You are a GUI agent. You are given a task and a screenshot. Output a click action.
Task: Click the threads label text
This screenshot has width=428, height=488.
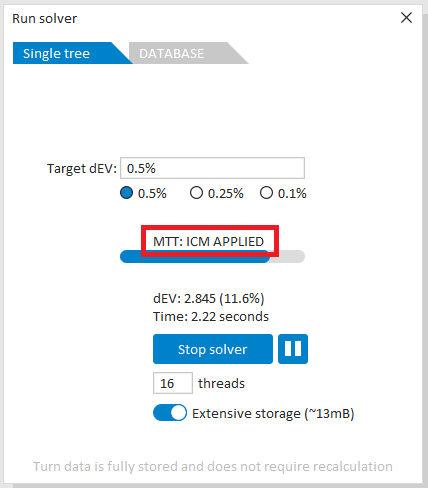[221, 383]
